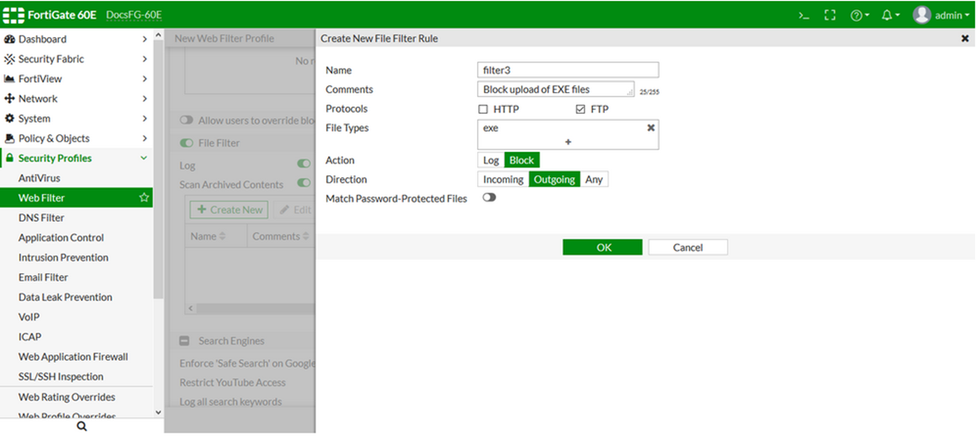Open the notifications bell

coord(890,16)
